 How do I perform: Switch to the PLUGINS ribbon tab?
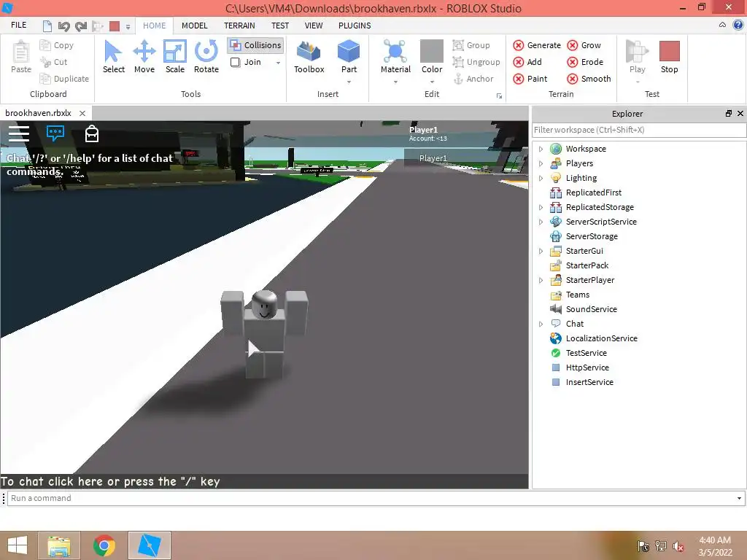point(355,26)
